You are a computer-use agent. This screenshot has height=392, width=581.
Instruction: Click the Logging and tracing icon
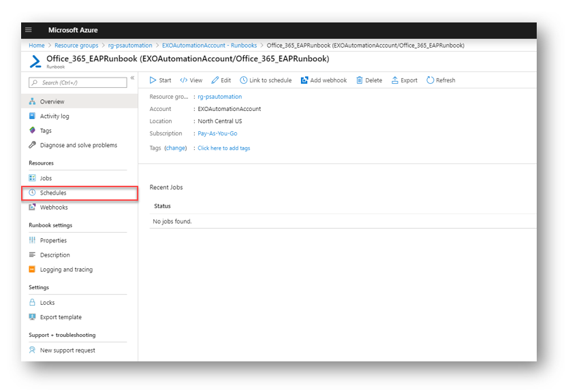(32, 269)
